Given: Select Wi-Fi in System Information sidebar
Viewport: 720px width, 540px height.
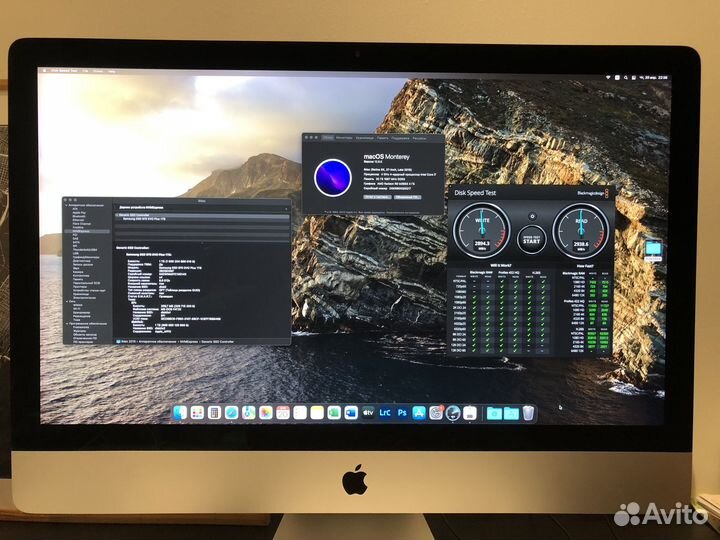Looking at the screenshot, I should (76, 309).
